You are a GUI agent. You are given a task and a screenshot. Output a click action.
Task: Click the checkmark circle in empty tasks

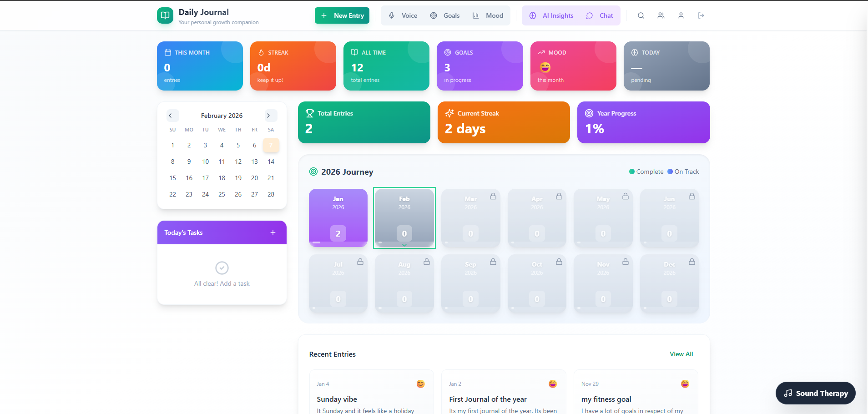point(222,268)
